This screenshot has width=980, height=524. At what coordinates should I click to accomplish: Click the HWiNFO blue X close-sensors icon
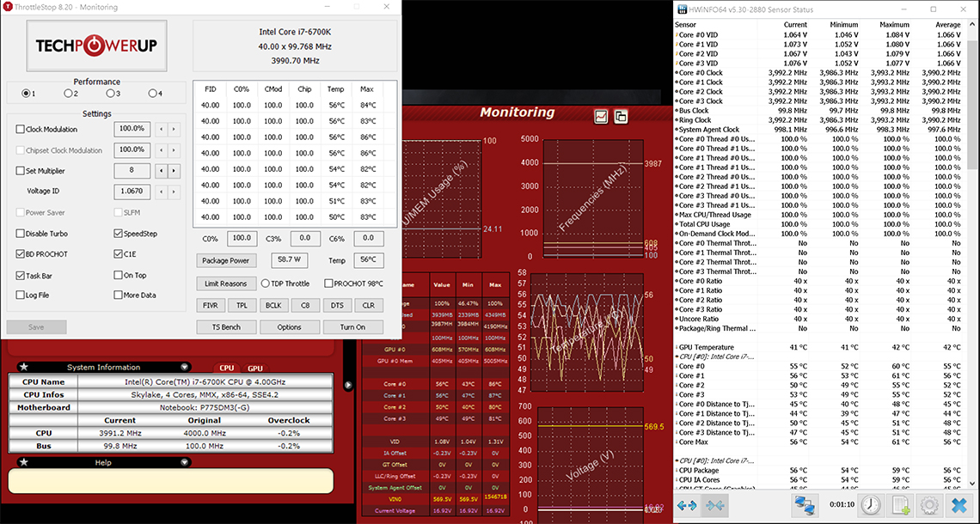point(959,505)
